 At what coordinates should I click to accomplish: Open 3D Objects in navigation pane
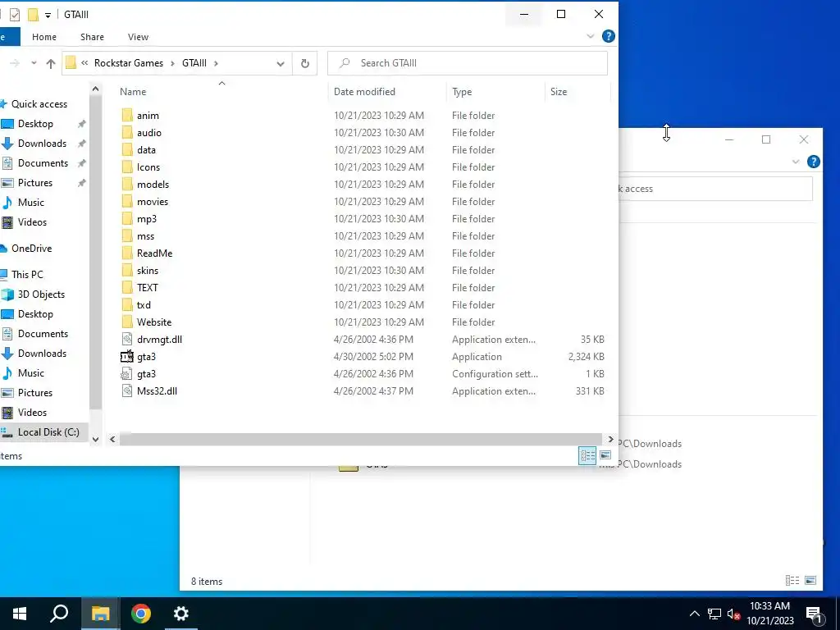coord(41,294)
